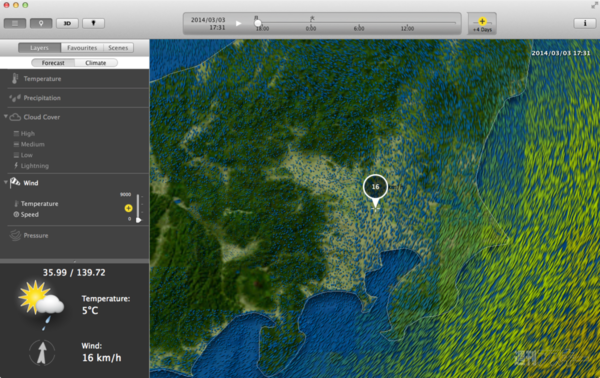600x378 pixels.
Task: Click the 0:00 timeline mark
Action: tap(311, 28)
